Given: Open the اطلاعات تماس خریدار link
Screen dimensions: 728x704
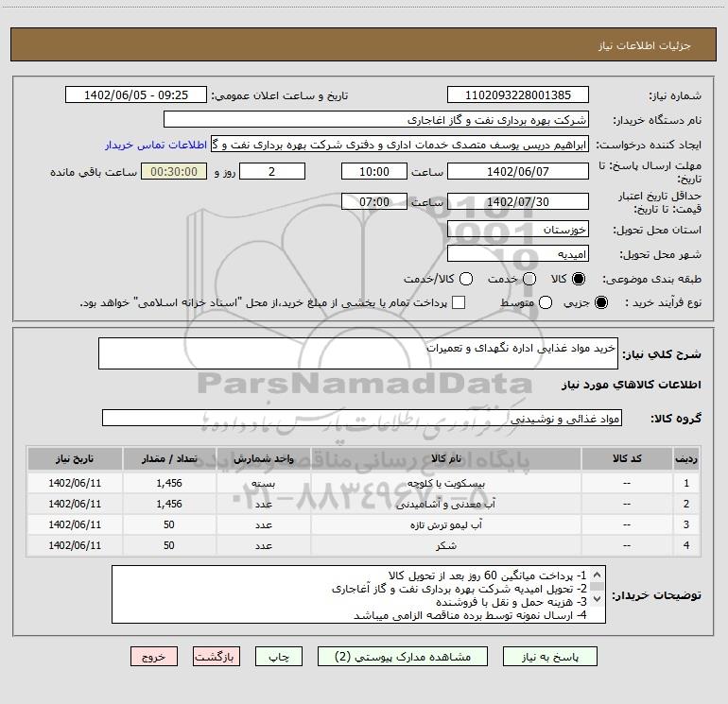Looking at the screenshot, I should pyautogui.click(x=156, y=145).
